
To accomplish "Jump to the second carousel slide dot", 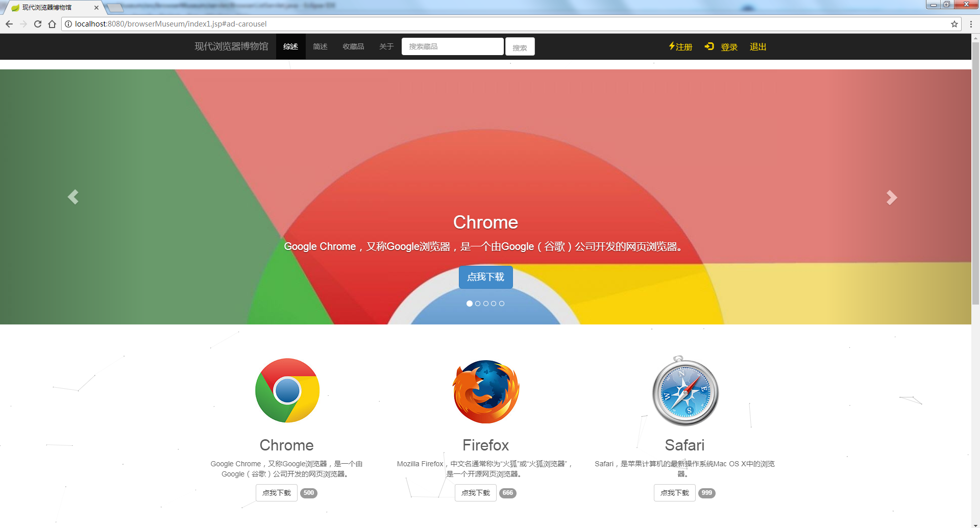I will [x=478, y=304].
